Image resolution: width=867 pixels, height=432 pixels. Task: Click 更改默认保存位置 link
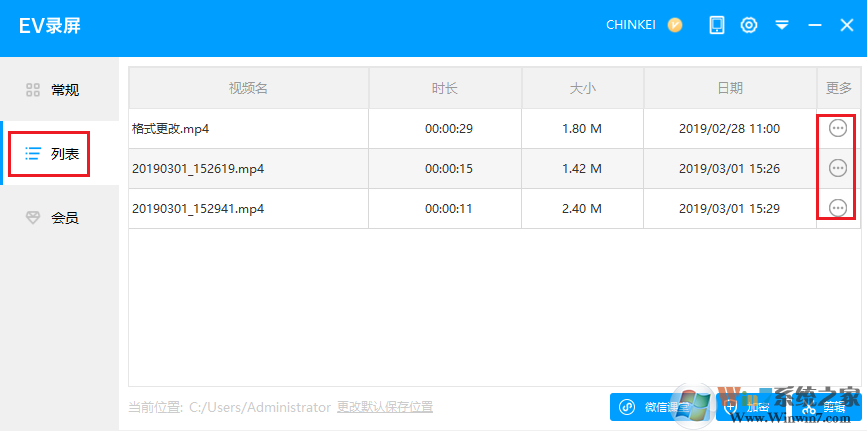pos(385,407)
